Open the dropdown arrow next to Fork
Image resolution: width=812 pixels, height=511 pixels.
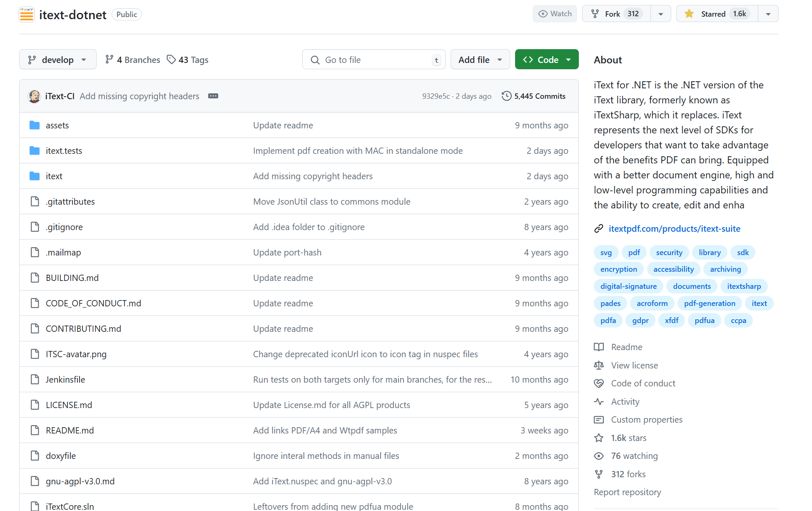[x=661, y=14]
